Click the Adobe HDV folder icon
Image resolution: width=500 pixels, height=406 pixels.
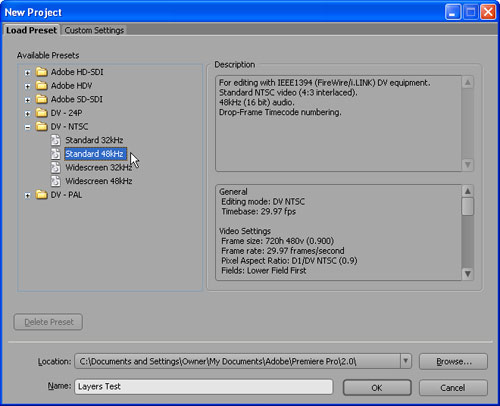pyautogui.click(x=42, y=86)
